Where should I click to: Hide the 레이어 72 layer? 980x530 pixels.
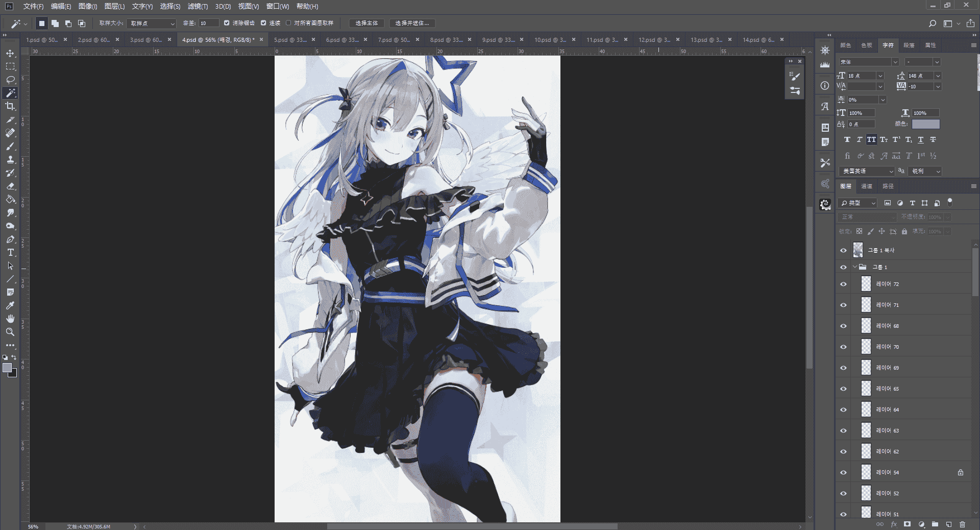point(843,284)
